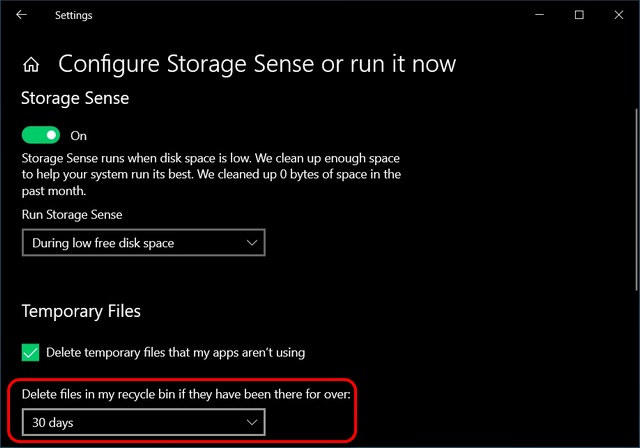Screen dimensions: 640x448
Task: Go back using the arrow icon
Action: 21,15
